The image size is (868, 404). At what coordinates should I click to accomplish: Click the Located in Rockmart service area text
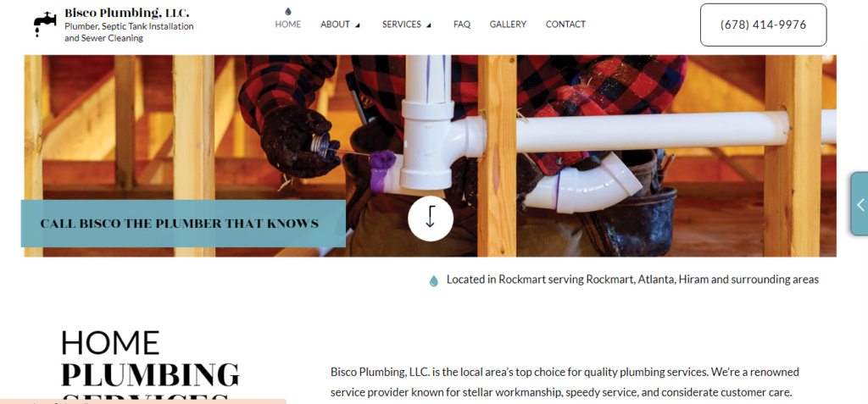632,279
